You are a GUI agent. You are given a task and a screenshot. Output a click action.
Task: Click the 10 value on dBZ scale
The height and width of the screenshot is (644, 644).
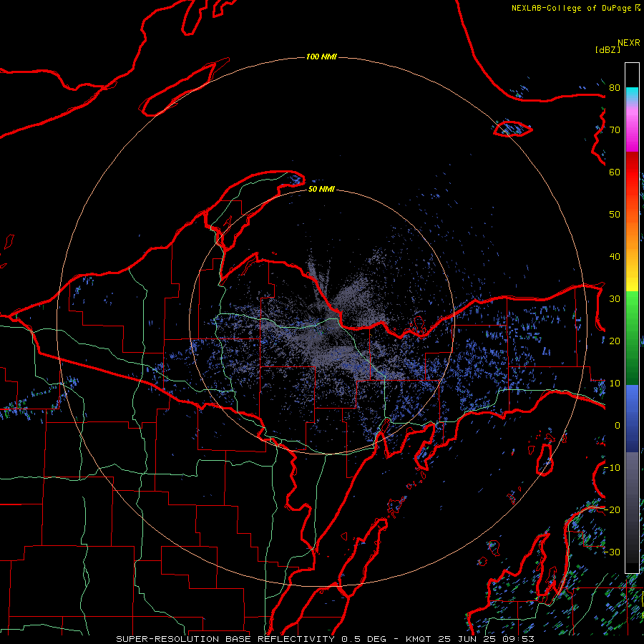(615, 384)
